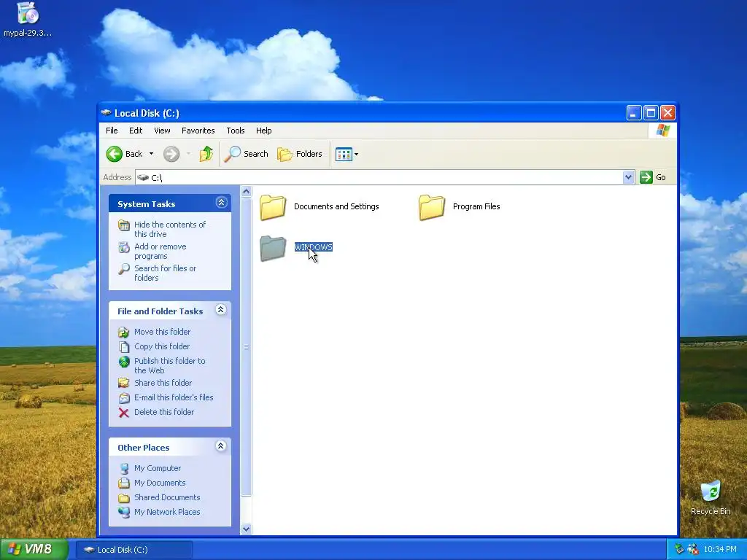
Task: Click the Share this folder icon
Action: tap(124, 383)
